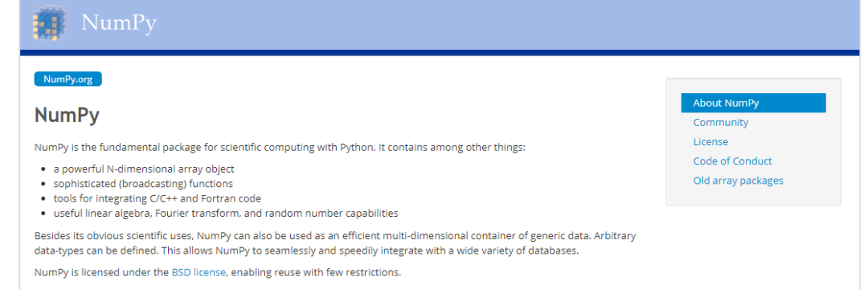Select About NumPy in the sidebar

coord(753,103)
